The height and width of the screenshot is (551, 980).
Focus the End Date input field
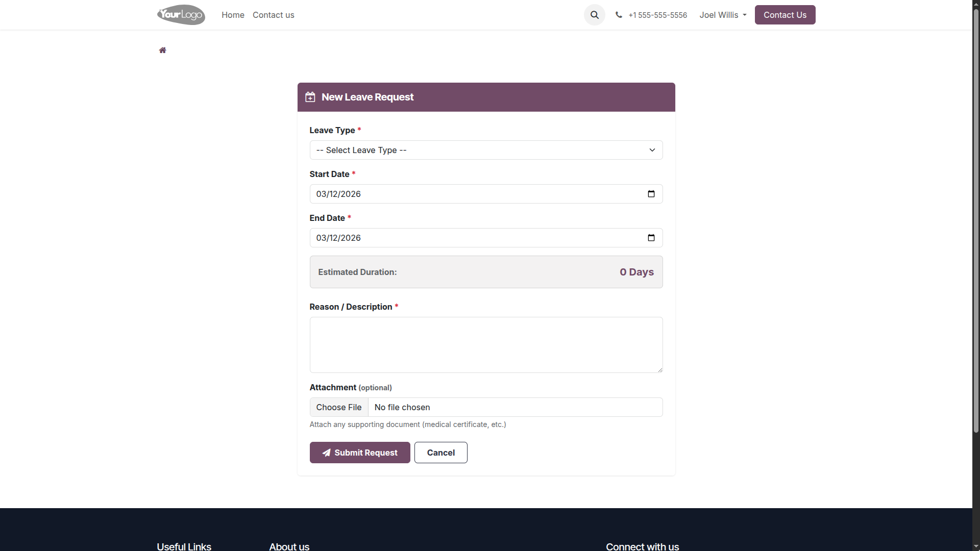486,238
